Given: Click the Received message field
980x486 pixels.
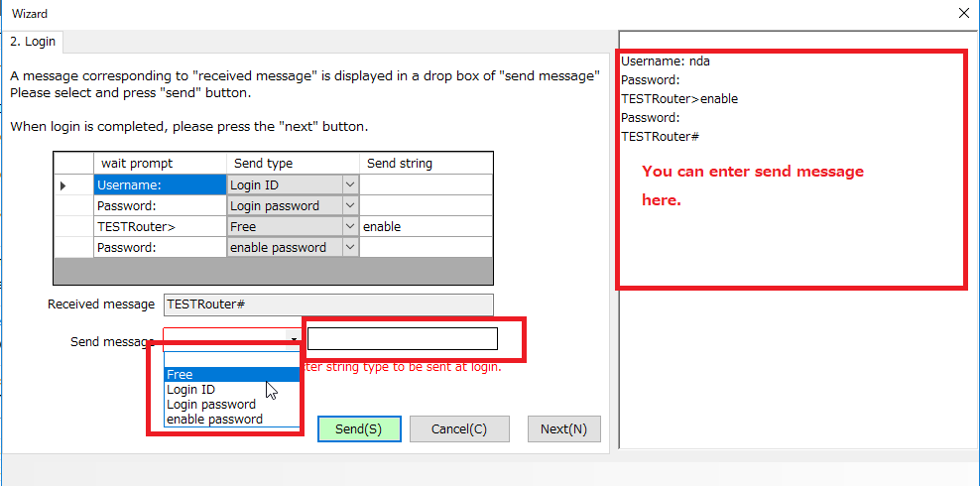Looking at the screenshot, I should point(327,304).
